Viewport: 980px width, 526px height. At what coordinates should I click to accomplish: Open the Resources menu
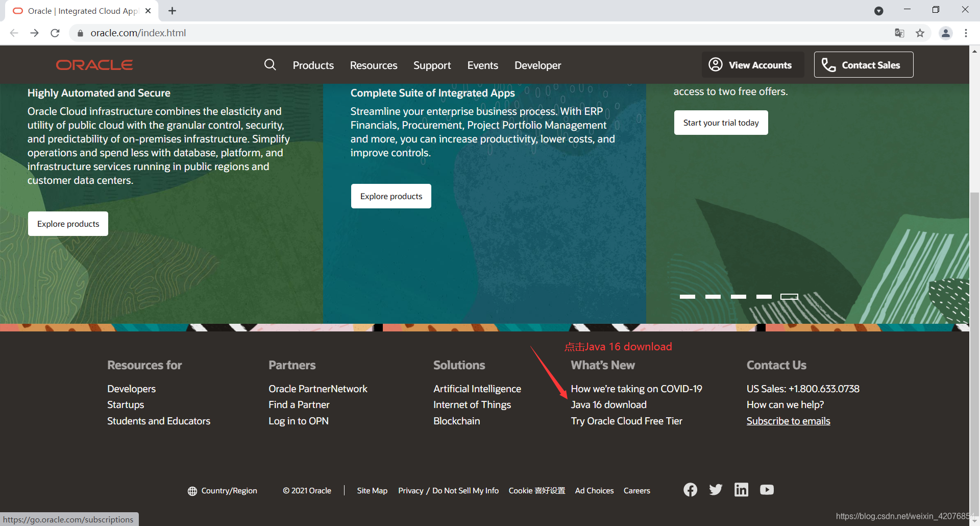[x=374, y=65]
